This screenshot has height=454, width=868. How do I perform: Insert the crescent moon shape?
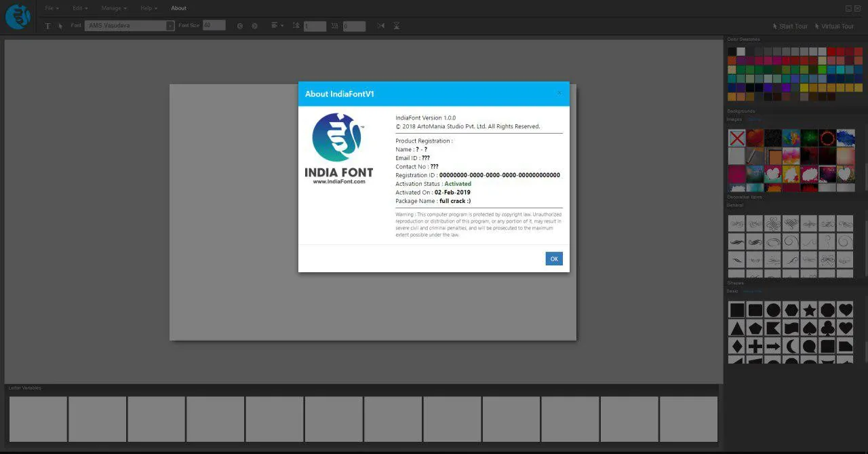pyautogui.click(x=791, y=346)
